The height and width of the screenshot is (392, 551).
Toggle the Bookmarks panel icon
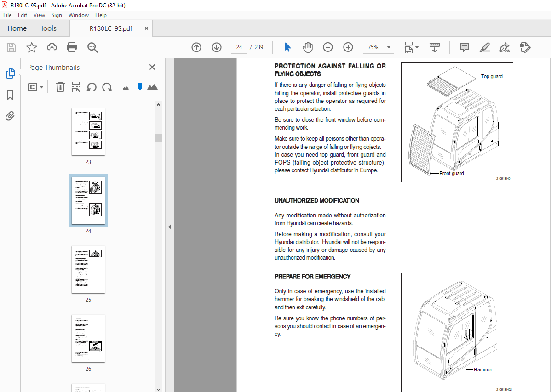click(10, 95)
